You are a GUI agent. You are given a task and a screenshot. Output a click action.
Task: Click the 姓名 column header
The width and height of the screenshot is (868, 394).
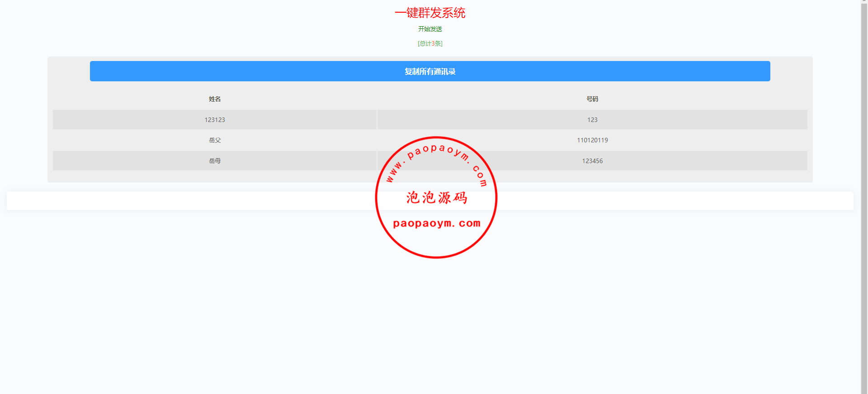pos(215,99)
